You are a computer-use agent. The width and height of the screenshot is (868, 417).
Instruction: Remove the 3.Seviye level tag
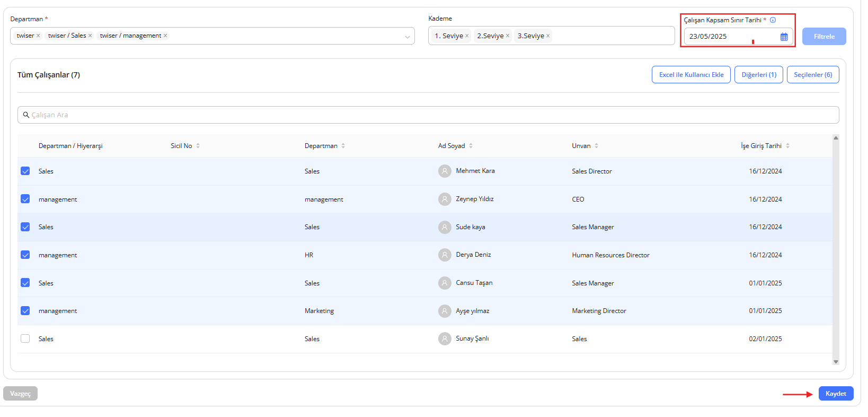tap(548, 36)
